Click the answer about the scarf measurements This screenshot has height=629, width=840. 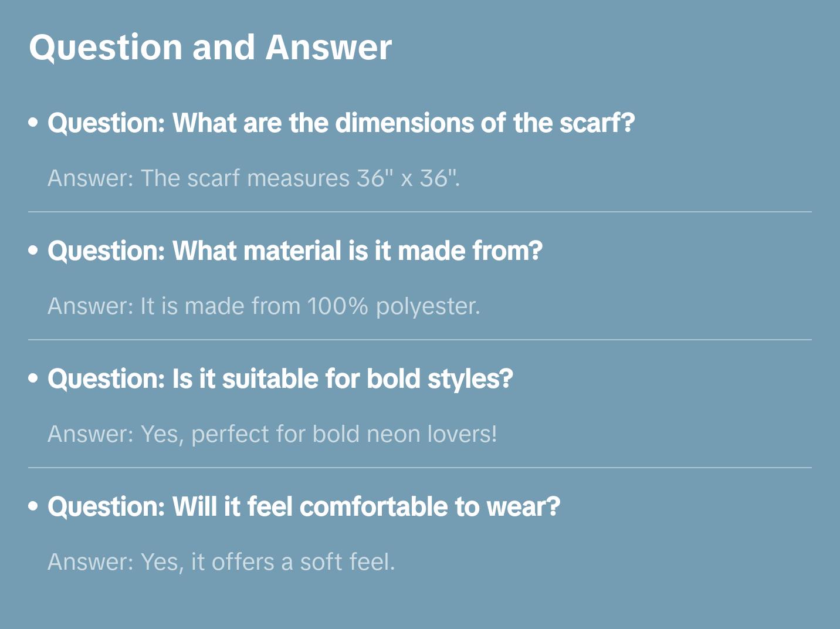253,178
